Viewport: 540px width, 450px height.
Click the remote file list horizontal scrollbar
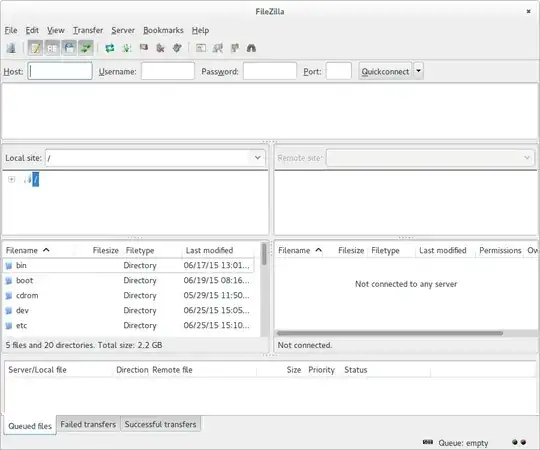tap(390, 333)
